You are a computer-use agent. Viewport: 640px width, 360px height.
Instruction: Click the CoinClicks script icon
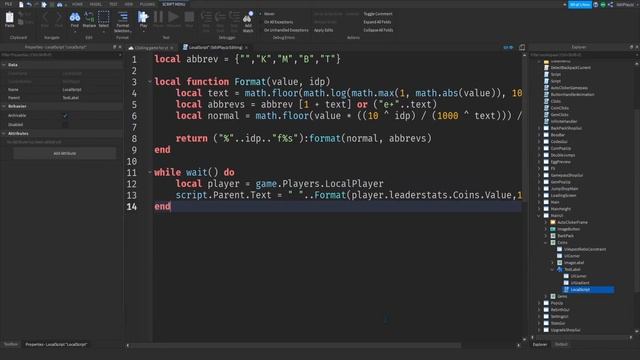[547, 108]
